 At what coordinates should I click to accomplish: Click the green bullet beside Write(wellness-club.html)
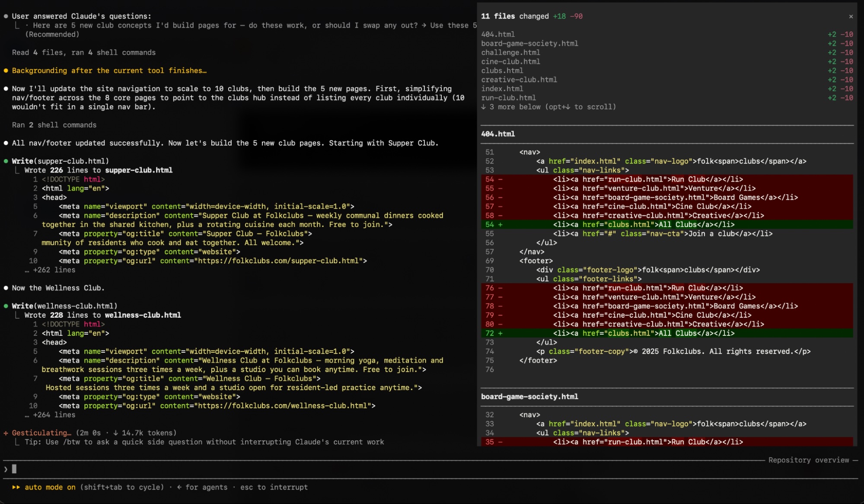(x=6, y=306)
